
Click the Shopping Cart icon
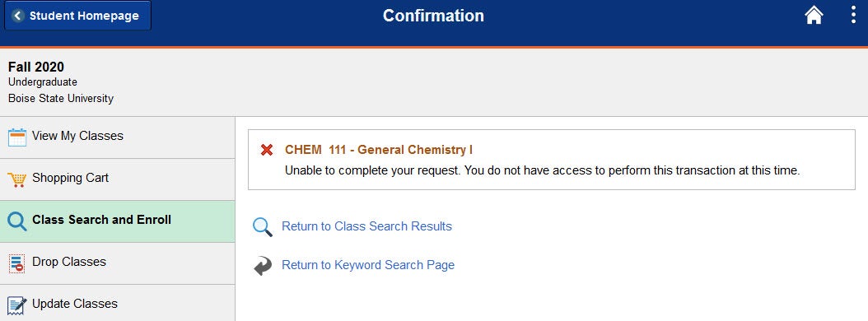point(17,179)
